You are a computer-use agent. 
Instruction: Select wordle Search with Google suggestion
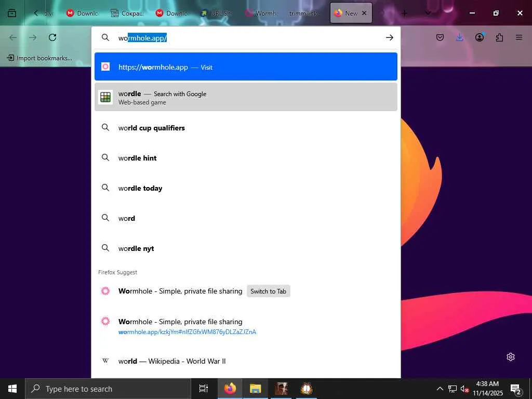coord(246,97)
